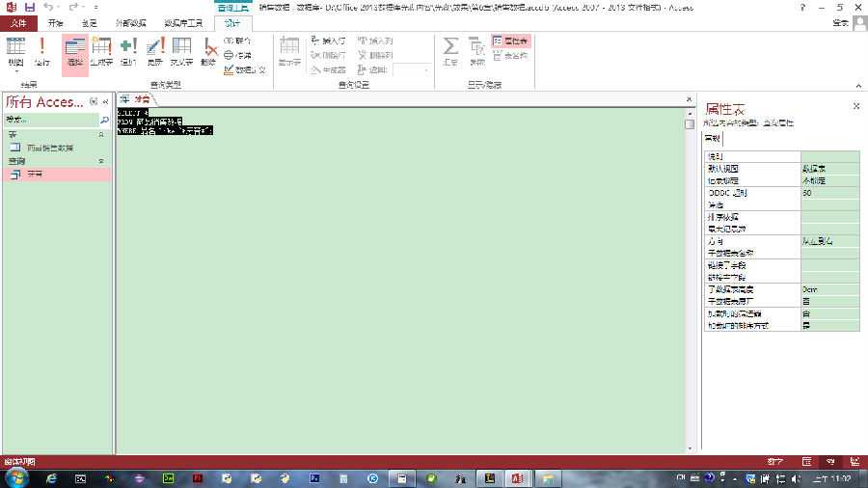The image size is (868, 488).
Task: Click the Union query button
Action: 237,41
